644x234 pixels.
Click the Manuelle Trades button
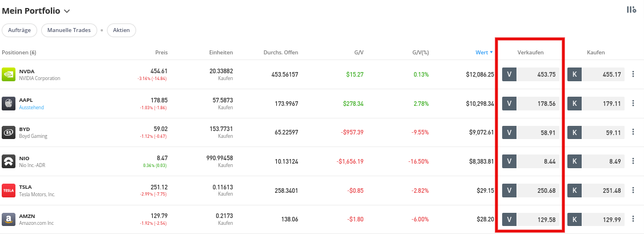pos(69,30)
